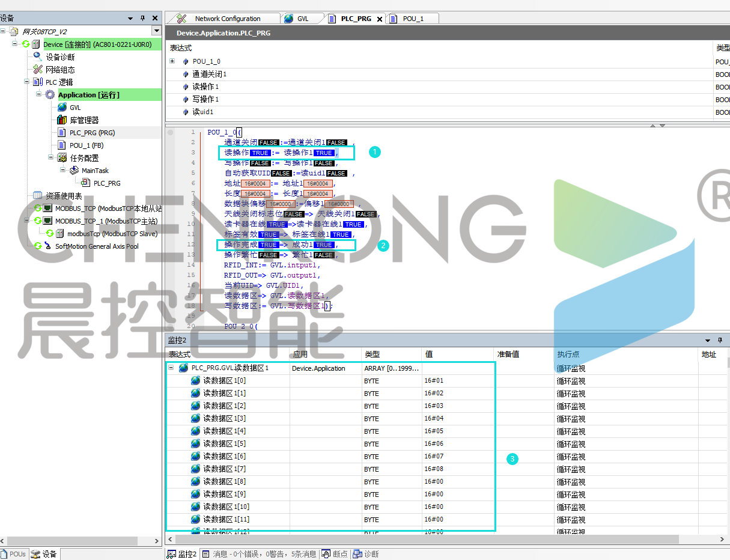Click the 设备诊断 magnifier icon

click(38, 56)
